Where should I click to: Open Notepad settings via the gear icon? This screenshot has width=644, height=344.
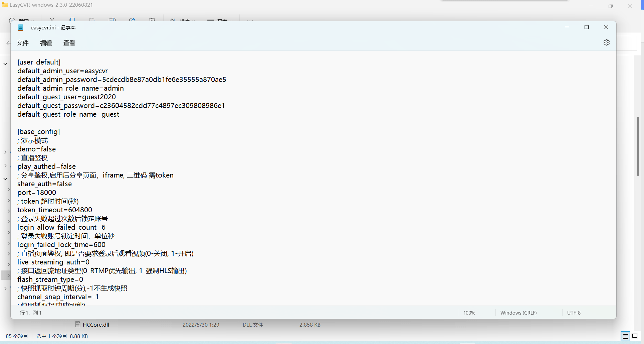[607, 42]
